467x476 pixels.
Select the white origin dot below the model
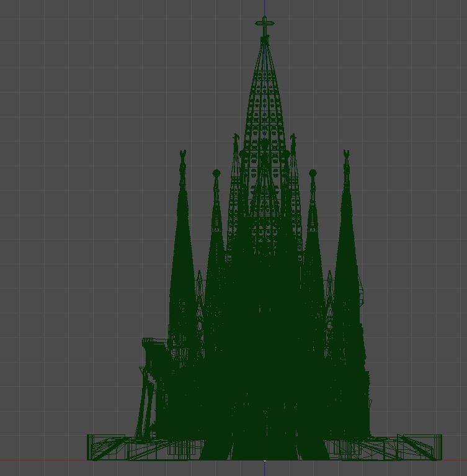pos(265,461)
